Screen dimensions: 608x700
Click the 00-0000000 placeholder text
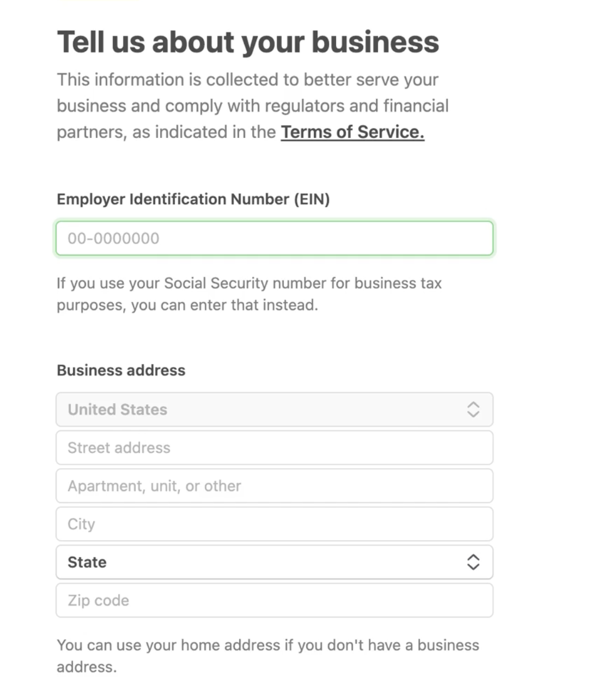click(x=113, y=238)
